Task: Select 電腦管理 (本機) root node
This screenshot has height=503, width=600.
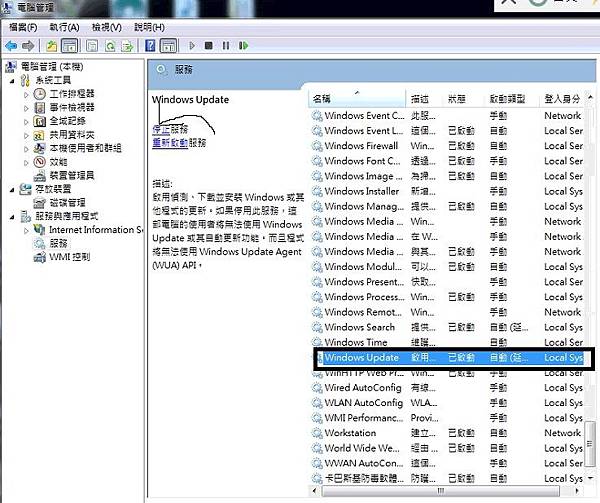Action: point(52,67)
